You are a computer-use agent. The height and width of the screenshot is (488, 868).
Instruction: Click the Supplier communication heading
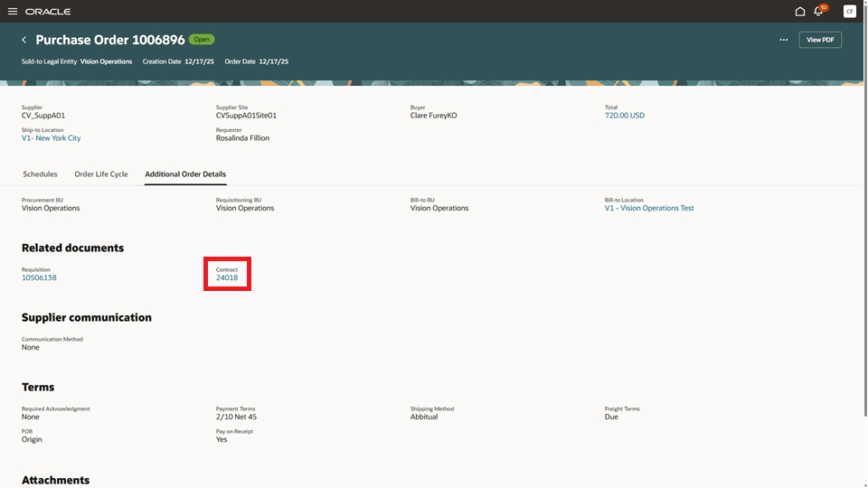click(x=87, y=317)
